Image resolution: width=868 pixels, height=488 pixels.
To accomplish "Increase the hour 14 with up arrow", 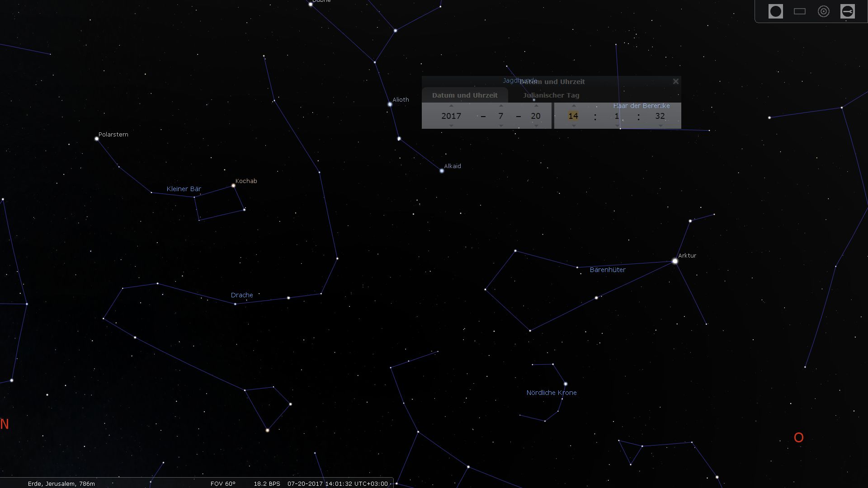I will coord(574,106).
